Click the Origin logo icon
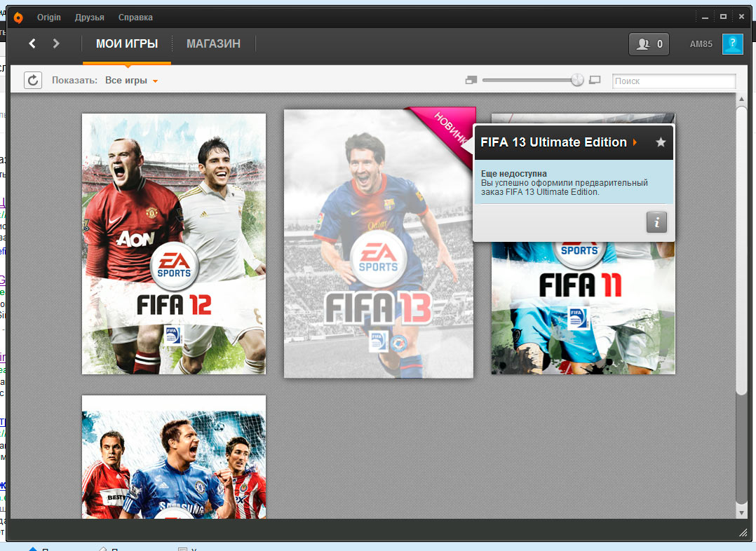 coord(18,18)
